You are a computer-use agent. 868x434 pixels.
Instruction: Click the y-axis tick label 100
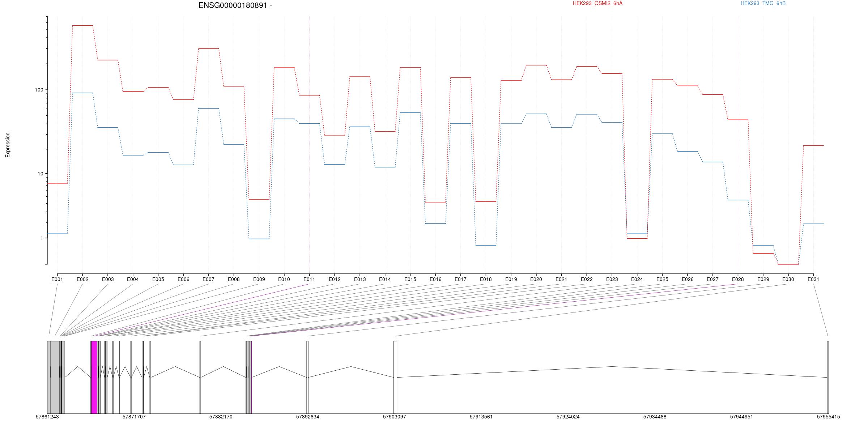coord(39,90)
